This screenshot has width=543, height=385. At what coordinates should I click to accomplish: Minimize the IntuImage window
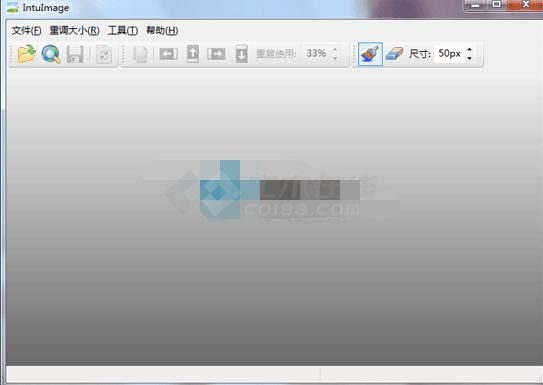click(475, 5)
